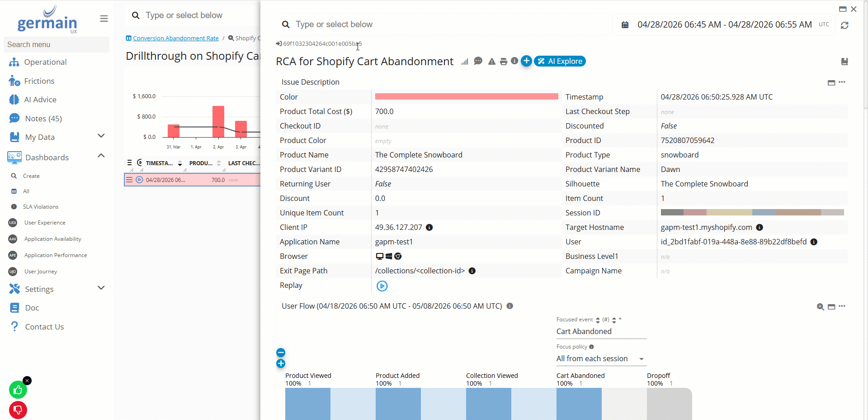
Task: Open User Journey dashboard
Action: tap(40, 272)
